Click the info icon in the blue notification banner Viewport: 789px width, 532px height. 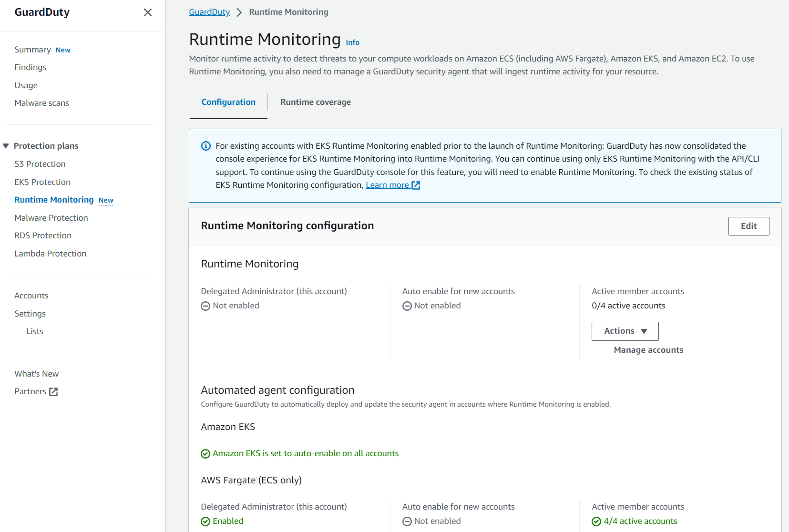(x=205, y=146)
